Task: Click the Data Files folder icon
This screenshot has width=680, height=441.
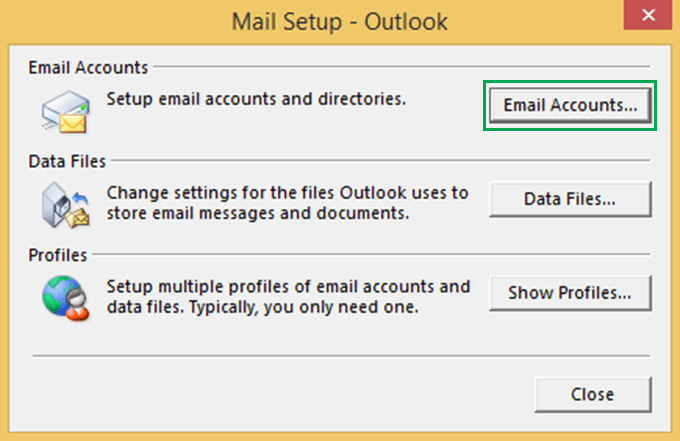Action: [64, 204]
